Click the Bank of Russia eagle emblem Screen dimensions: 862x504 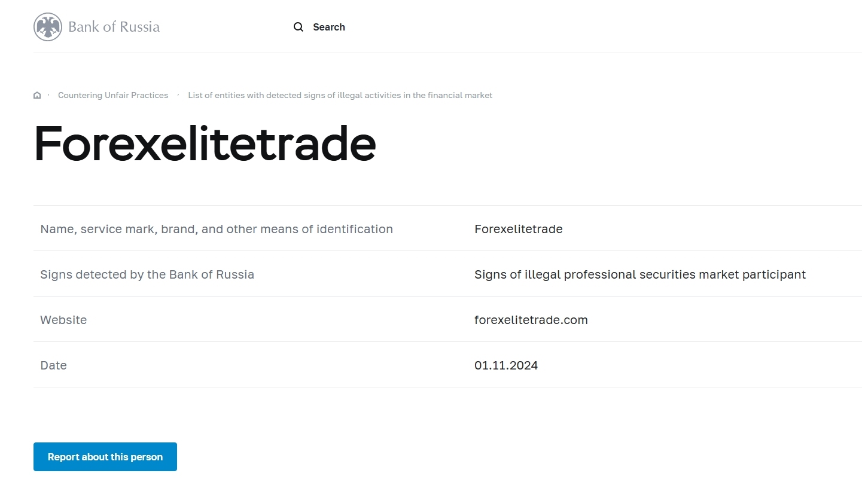(48, 27)
